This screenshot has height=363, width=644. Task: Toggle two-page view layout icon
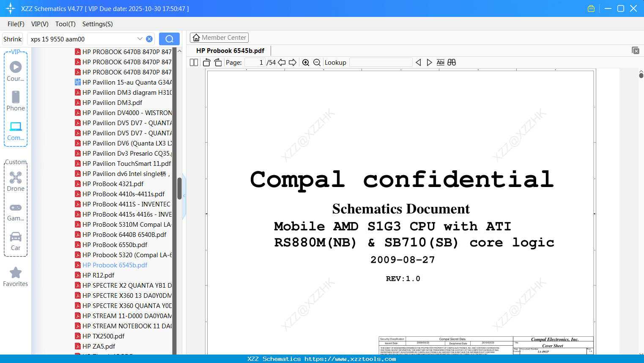194,62
